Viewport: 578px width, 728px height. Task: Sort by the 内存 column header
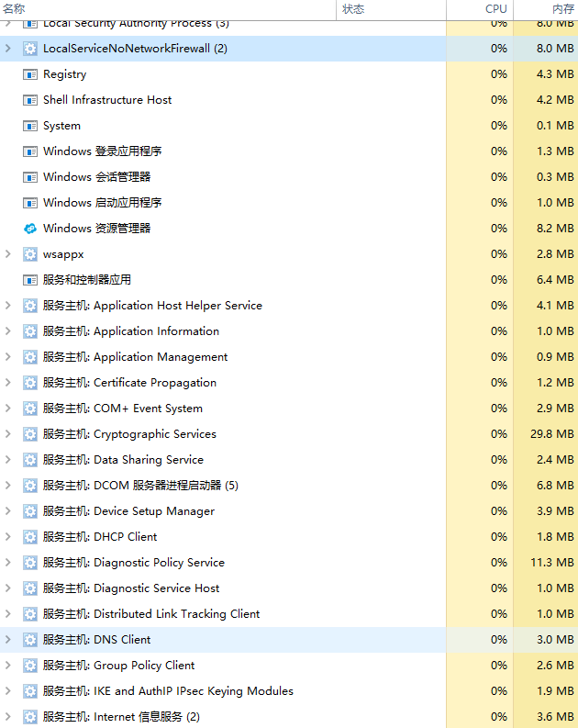(546, 9)
